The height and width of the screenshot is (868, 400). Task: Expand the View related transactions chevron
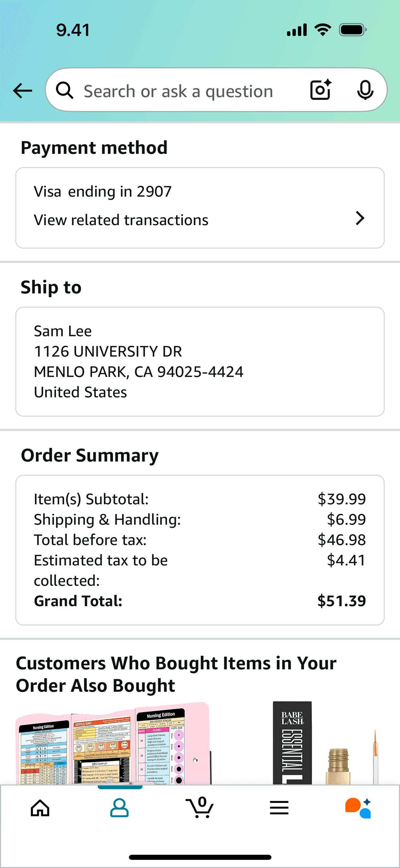coord(360,219)
